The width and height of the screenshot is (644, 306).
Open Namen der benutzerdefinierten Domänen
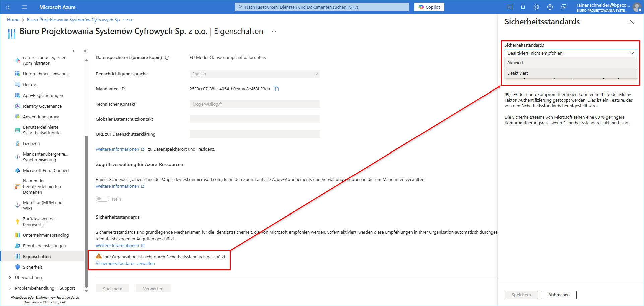pyautogui.click(x=42, y=186)
